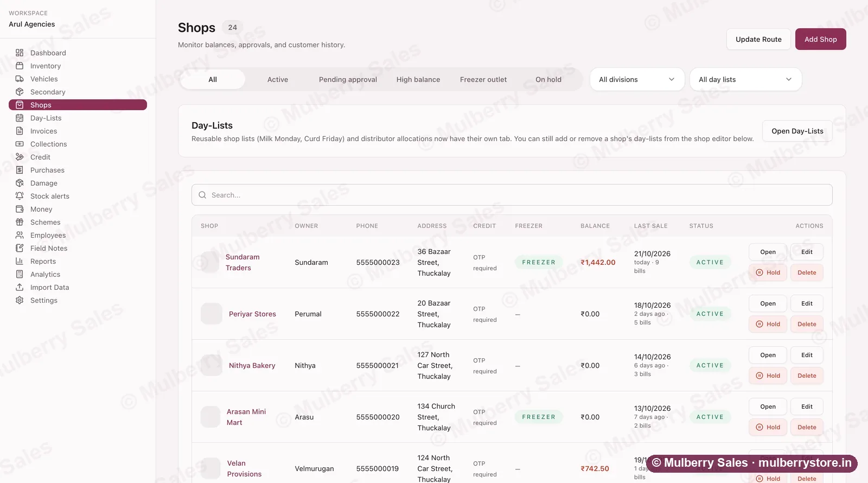868x483 pixels.
Task: Expand the All divisions dropdown
Action: 637,79
